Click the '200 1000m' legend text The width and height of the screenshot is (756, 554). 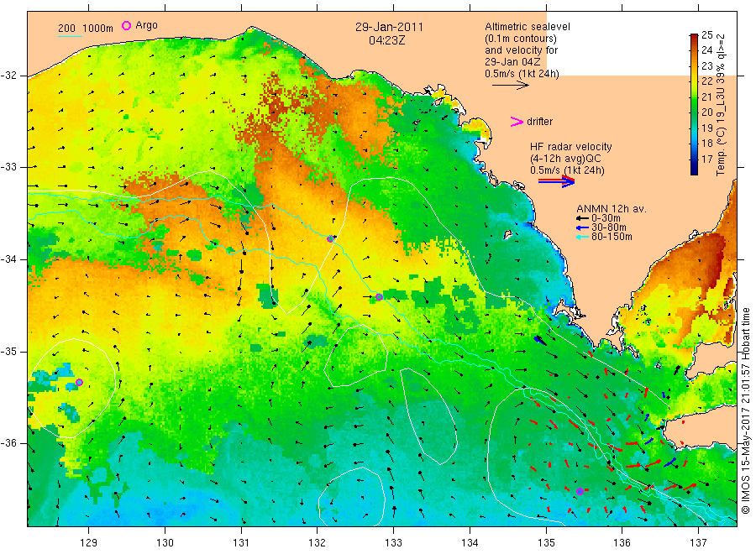86,29
